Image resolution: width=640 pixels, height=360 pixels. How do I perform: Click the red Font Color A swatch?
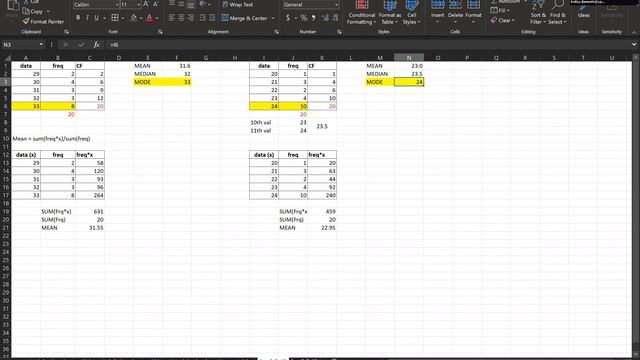click(x=149, y=18)
